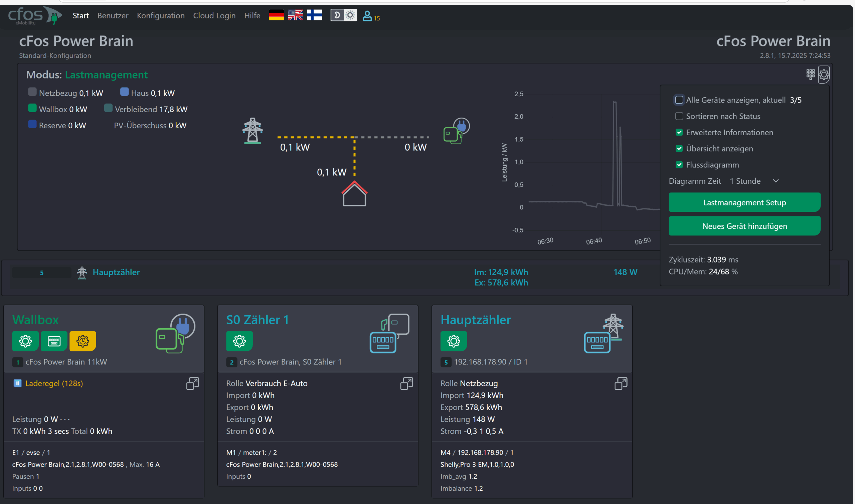The width and height of the screenshot is (855, 504).
Task: Toggle dark/light mode switch
Action: (344, 15)
